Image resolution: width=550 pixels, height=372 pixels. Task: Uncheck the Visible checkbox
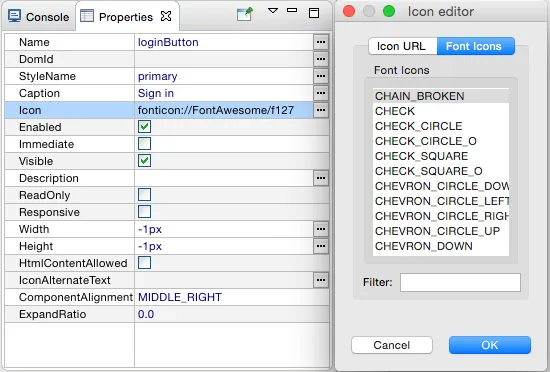click(145, 161)
